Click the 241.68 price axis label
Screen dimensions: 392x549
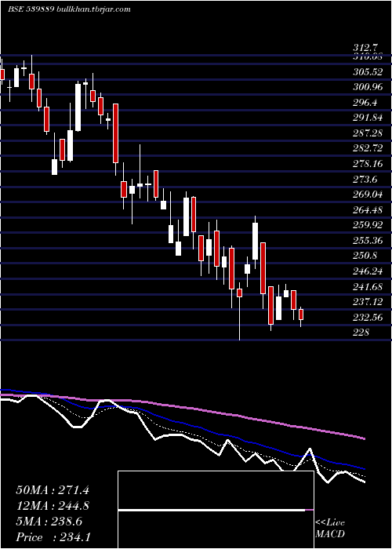(368, 287)
